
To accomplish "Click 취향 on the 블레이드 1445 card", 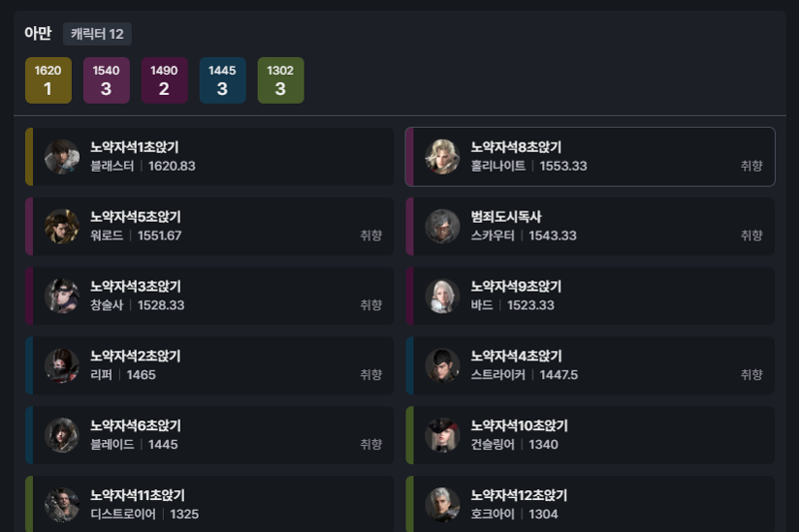I will (x=371, y=444).
